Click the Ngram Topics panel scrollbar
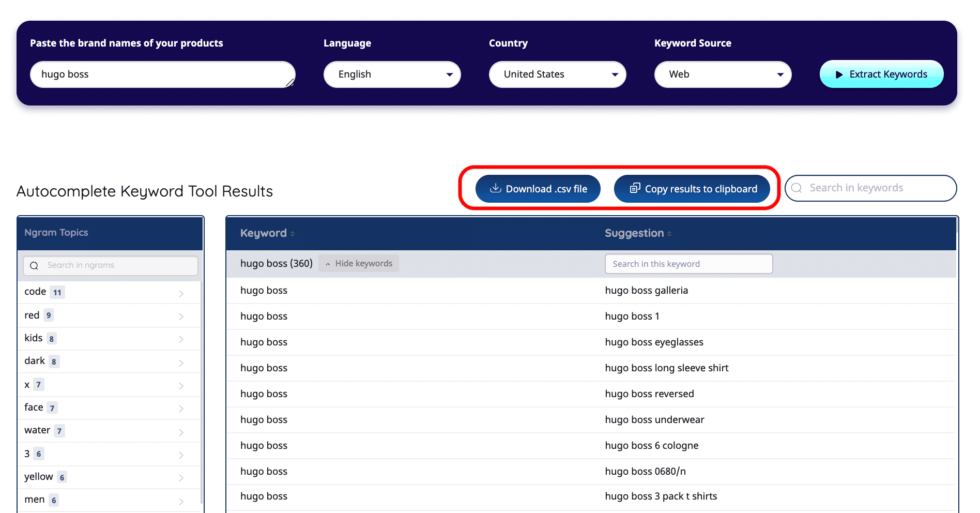The image size is (980, 513). pos(201,393)
